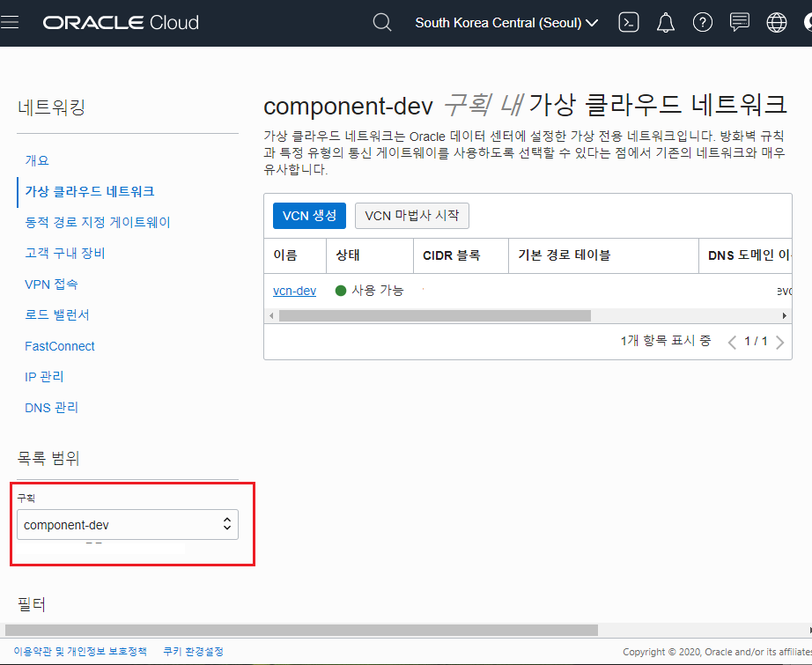Viewport: 812px width, 665px height.
Task: Launch Cloud Shell terminal icon
Action: (629, 23)
